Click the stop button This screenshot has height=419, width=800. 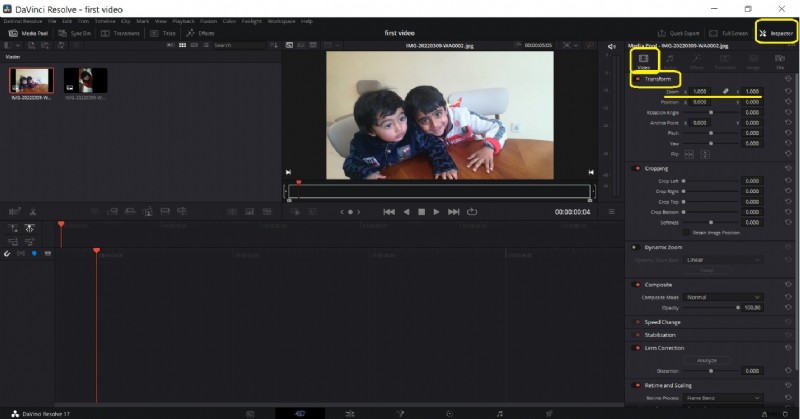point(421,212)
